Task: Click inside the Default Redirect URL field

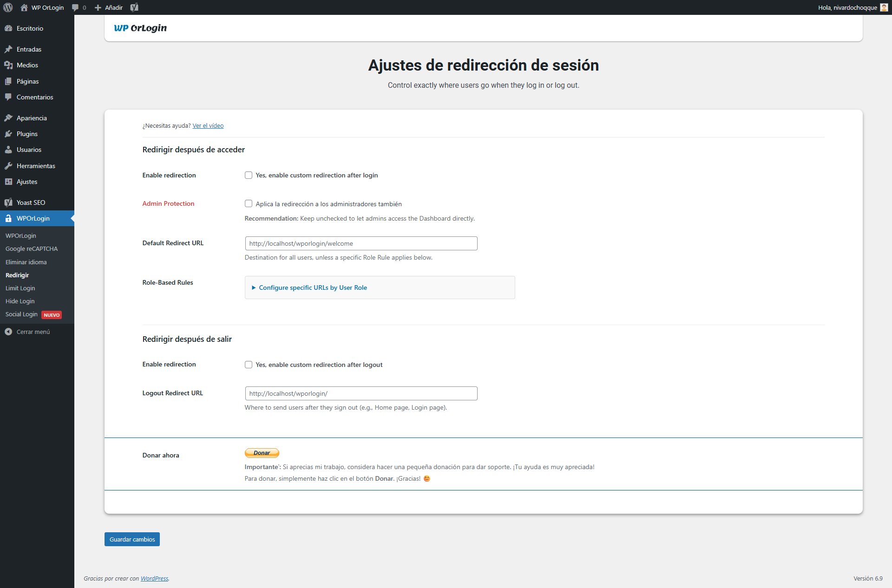Action: (x=361, y=243)
